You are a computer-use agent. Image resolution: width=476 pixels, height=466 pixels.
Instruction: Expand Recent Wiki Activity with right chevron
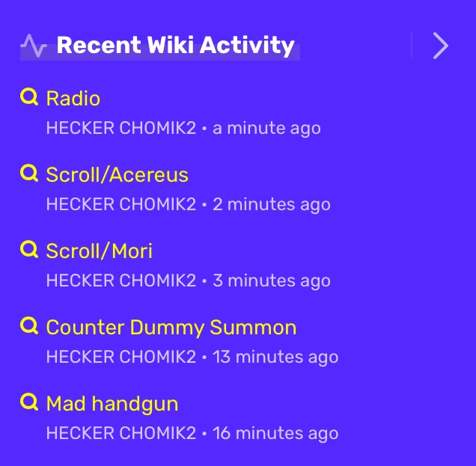click(x=441, y=46)
